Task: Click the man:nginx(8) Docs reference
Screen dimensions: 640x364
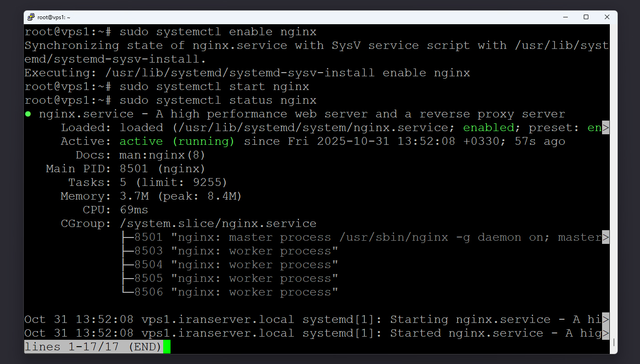Action: click(163, 155)
